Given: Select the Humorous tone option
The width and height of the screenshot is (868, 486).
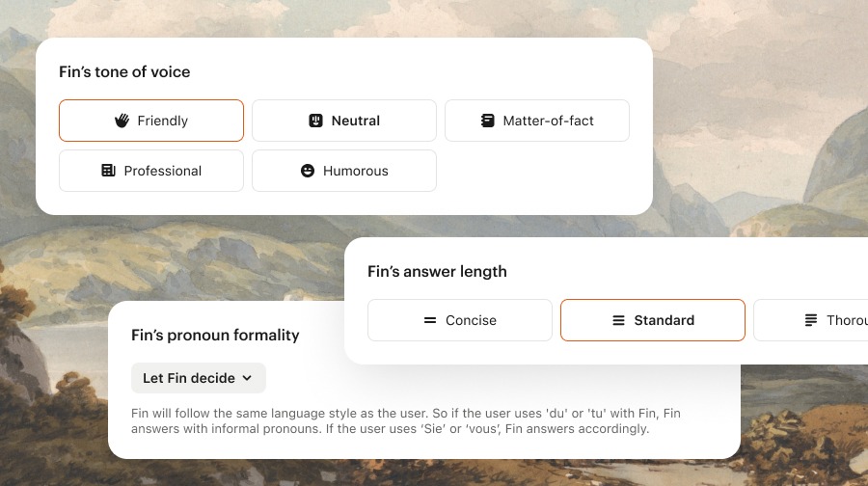Looking at the screenshot, I should point(355,171).
